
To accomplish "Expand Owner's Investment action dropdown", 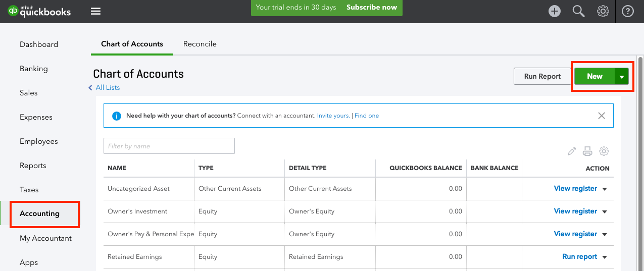I will pos(605,211).
